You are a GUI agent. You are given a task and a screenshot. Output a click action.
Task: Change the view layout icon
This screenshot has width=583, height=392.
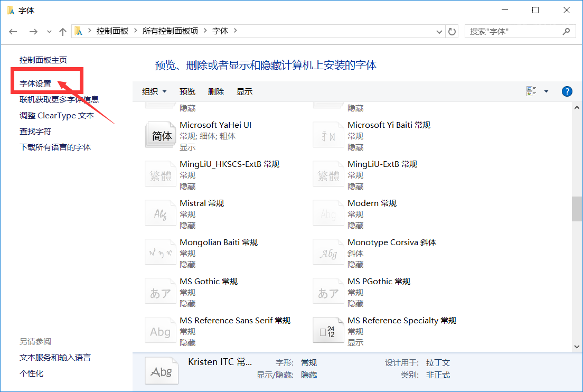[531, 91]
